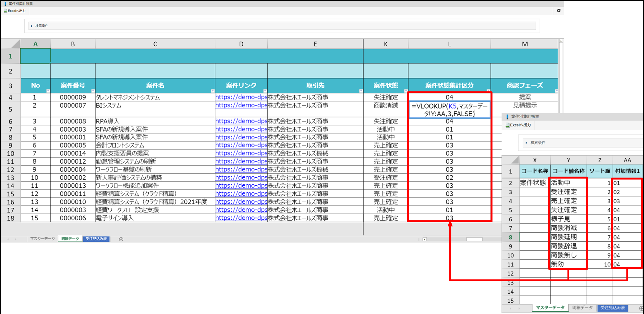Image resolution: width=644 pixels, height=314 pixels.
Task: Click 付加情報1 header cell in マスターデータ
Action: (627, 171)
